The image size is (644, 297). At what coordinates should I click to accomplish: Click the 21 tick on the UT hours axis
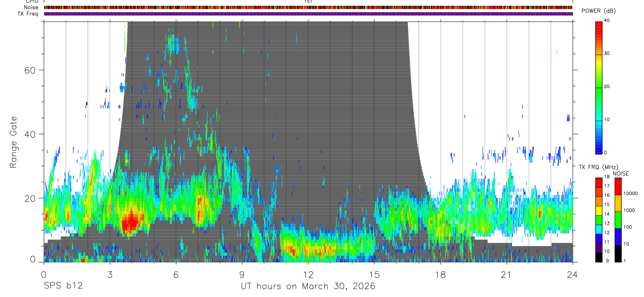[507, 274]
